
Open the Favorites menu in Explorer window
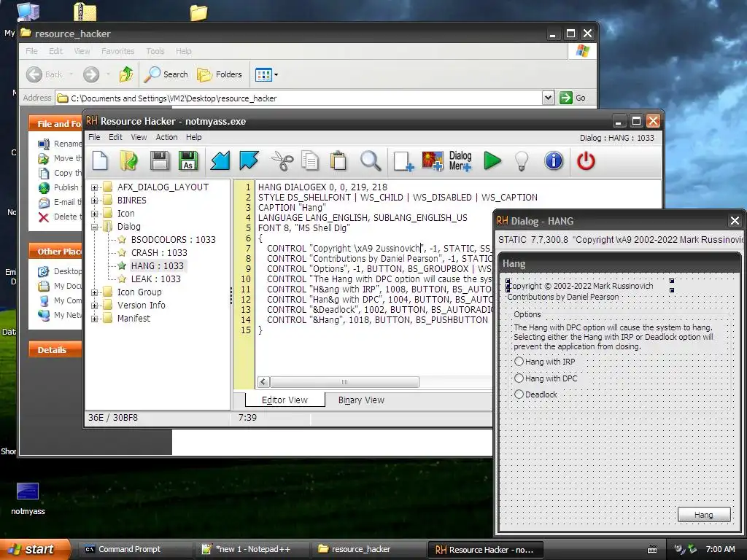pyautogui.click(x=117, y=51)
